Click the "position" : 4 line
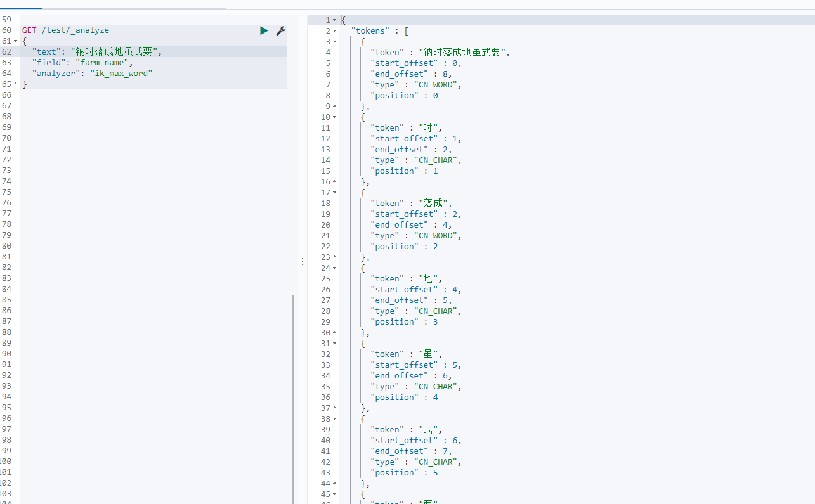Image resolution: width=815 pixels, height=504 pixels. (x=404, y=397)
